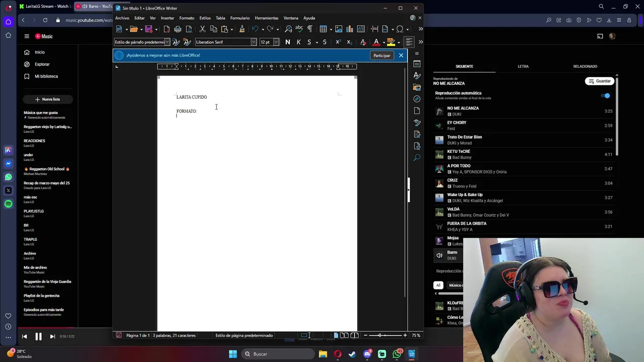Viewport: 644px width, 362px height.
Task: Open Sidebar Properties panel icon
Action: tap(417, 64)
